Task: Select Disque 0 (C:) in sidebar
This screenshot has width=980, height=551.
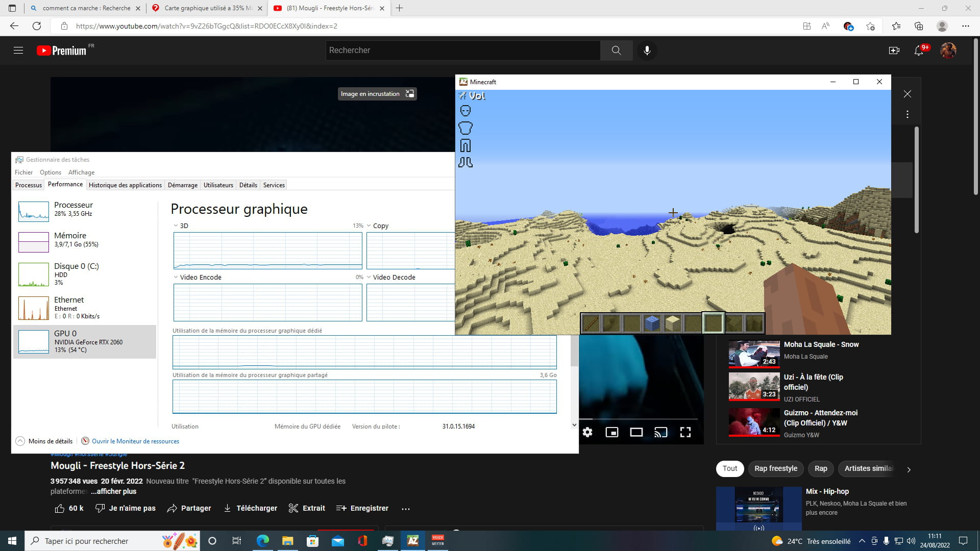Action: pos(85,274)
